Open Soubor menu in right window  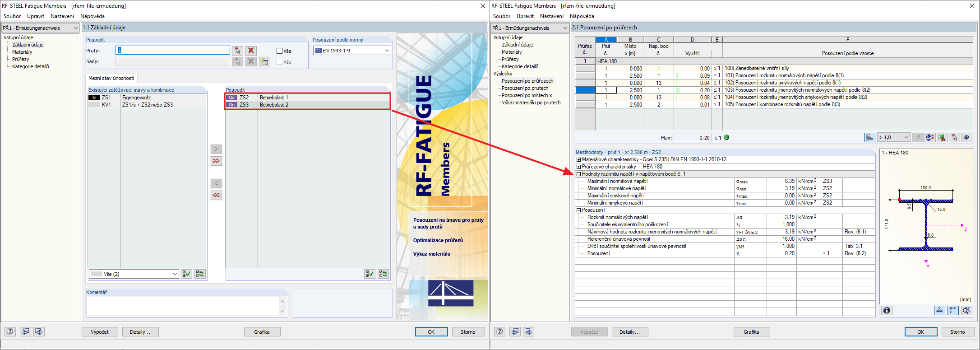coord(502,16)
